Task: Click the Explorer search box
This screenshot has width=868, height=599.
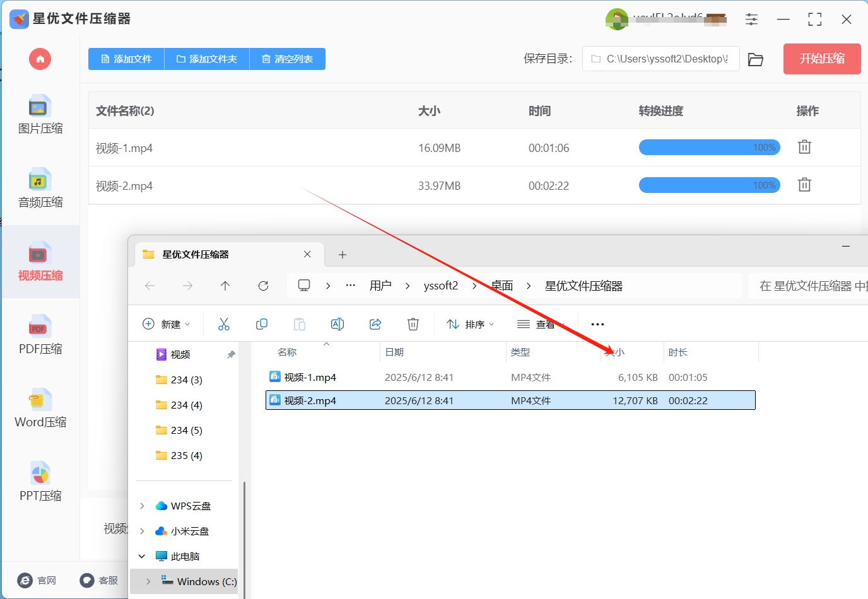Action: (807, 286)
